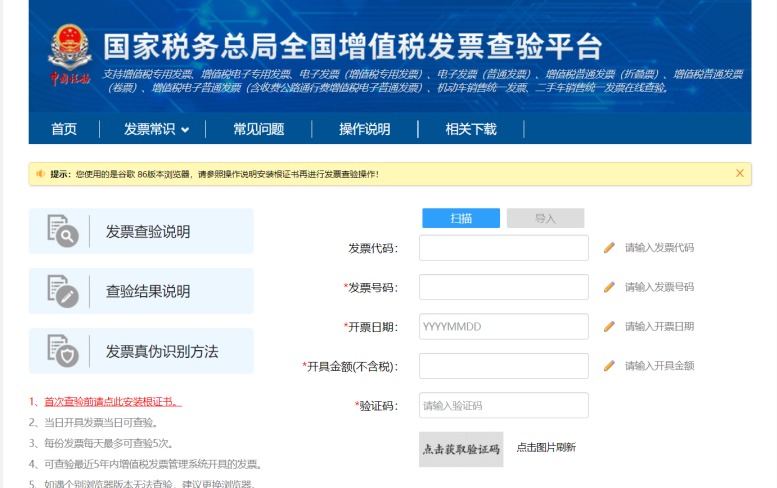The image size is (777, 488).
Task: Click the speaker icon in the yellow notice
Action: click(x=41, y=174)
